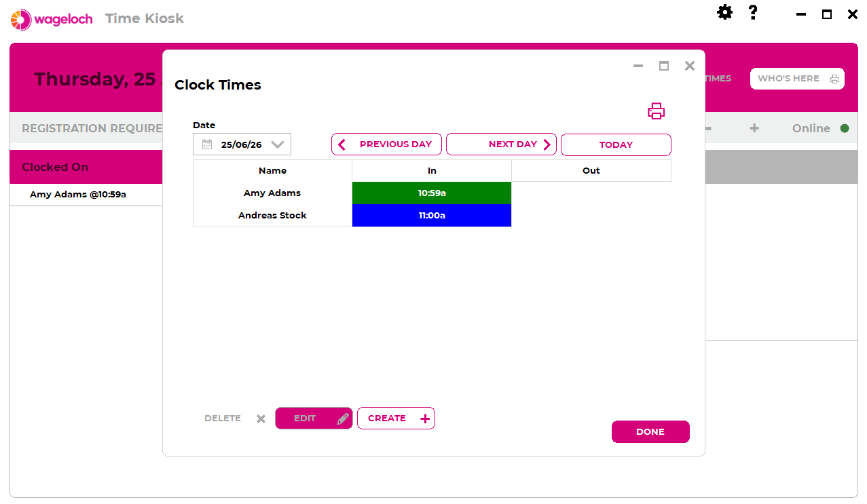Image resolution: width=867 pixels, height=504 pixels.
Task: Open the settings gear icon
Action: coord(725,12)
